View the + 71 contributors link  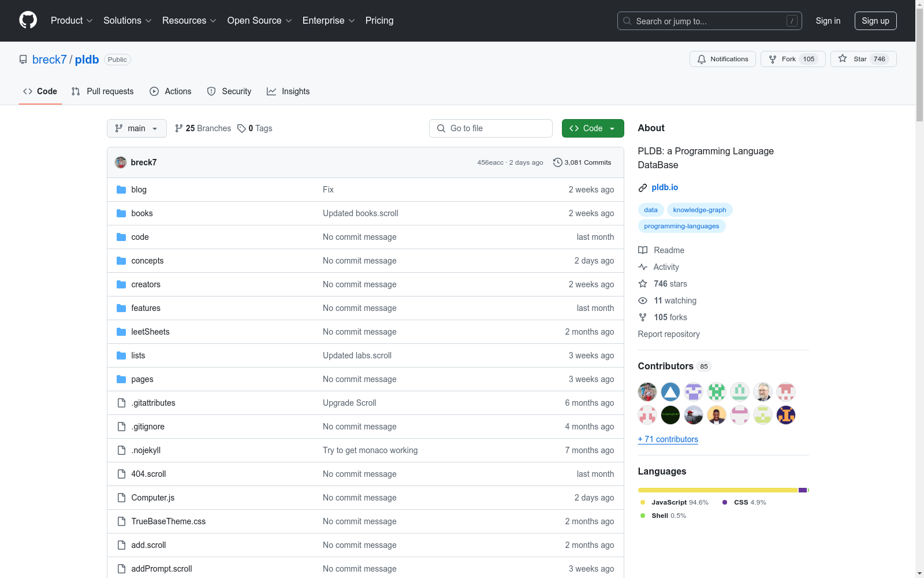click(x=668, y=439)
